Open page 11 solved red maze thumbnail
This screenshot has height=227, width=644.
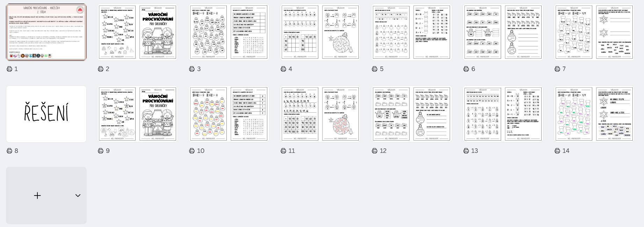pos(320,114)
